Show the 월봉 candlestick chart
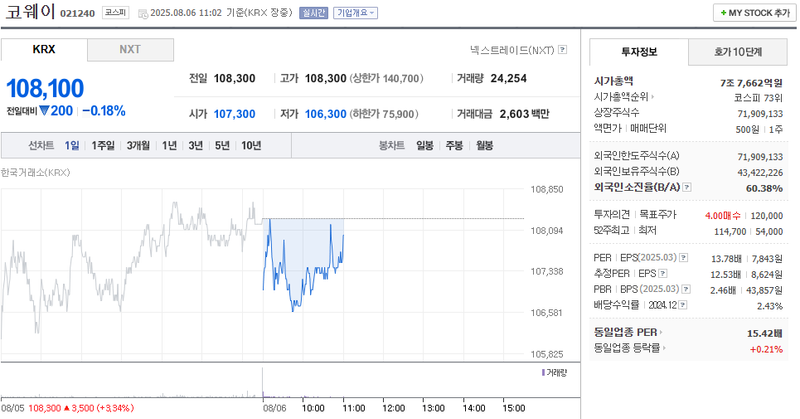 point(484,145)
